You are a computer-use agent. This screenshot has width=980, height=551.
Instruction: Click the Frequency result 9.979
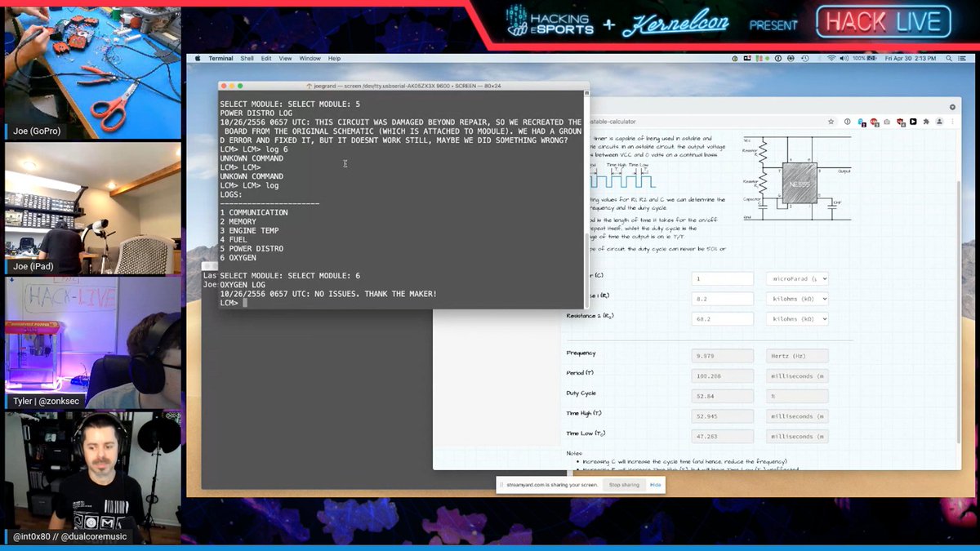(x=722, y=356)
